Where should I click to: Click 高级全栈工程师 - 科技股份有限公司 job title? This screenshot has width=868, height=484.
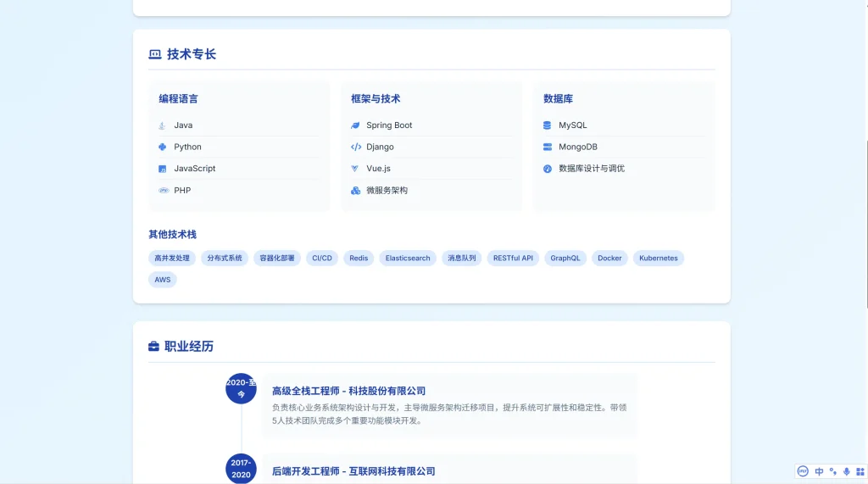348,391
